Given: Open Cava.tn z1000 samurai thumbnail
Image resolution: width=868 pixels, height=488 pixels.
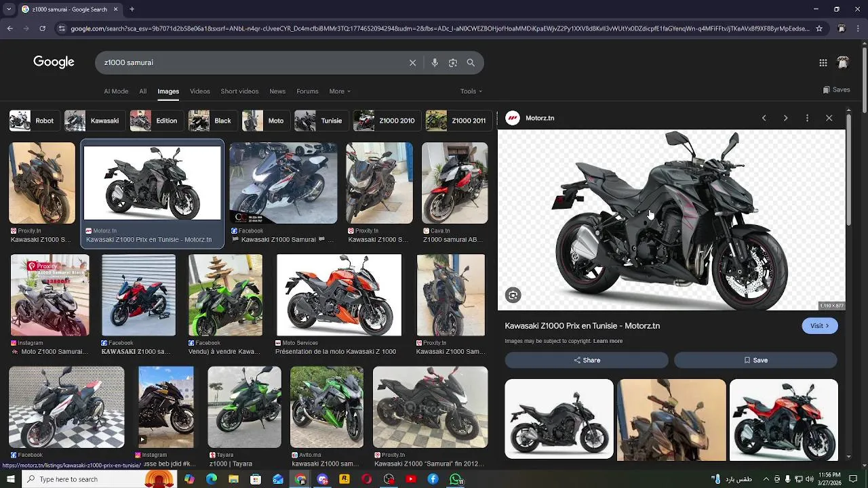Looking at the screenshot, I should click(454, 183).
